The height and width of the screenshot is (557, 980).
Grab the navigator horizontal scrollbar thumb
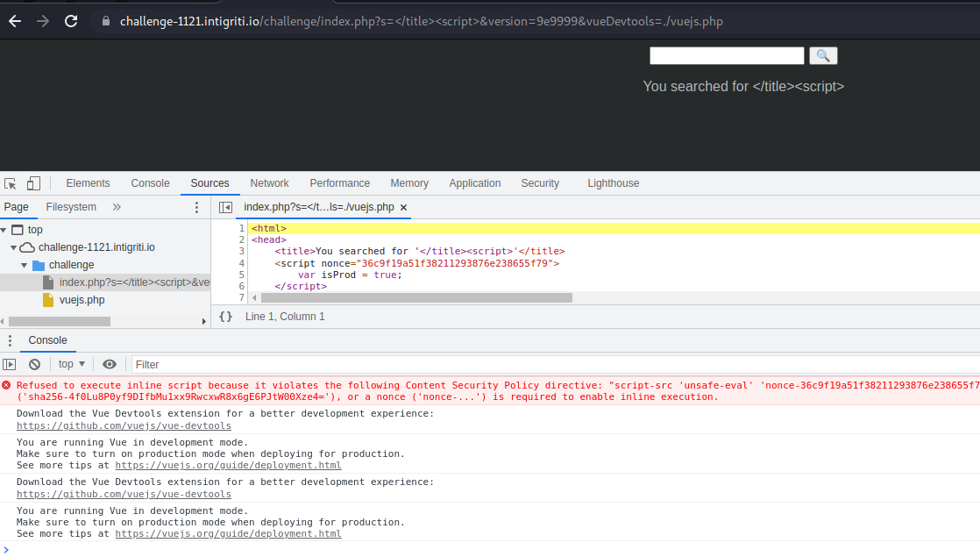pos(60,321)
